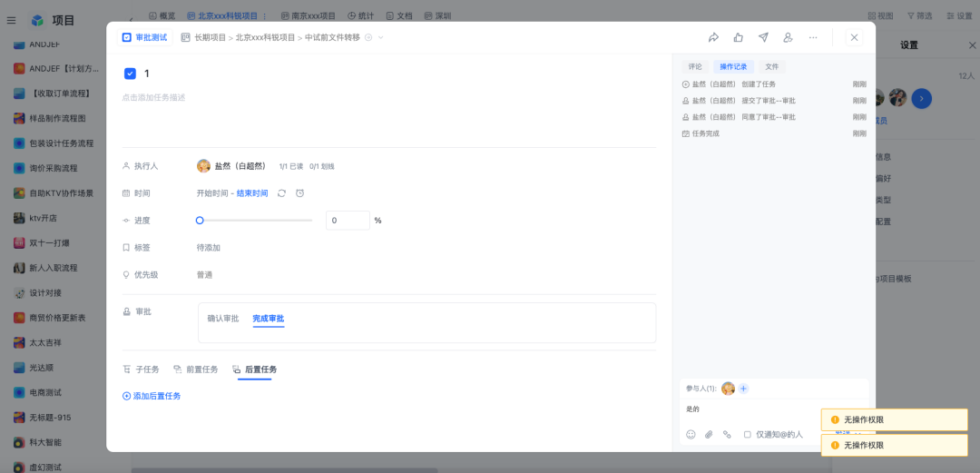Open the three-dot more options menu
Viewport: 980px width, 473px height.
[x=813, y=37]
